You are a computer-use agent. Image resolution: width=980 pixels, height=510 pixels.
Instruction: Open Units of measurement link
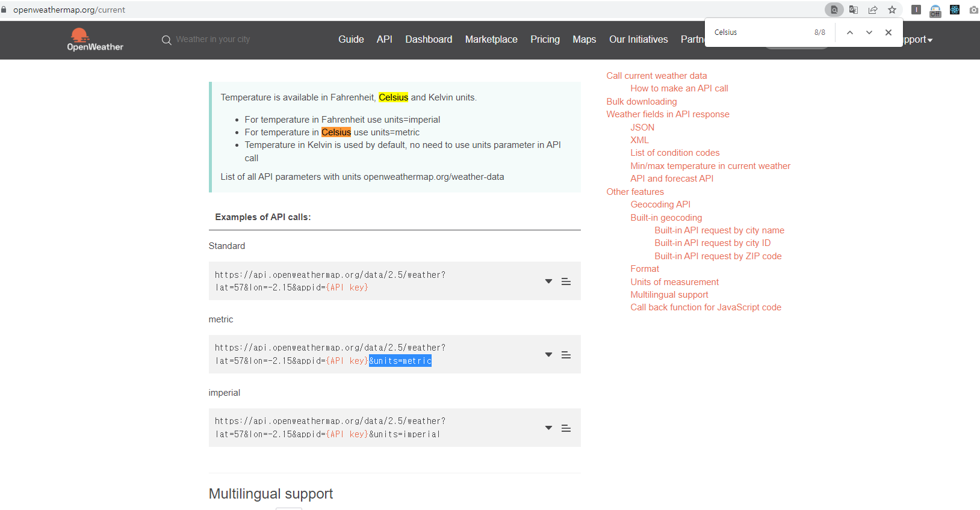674,282
